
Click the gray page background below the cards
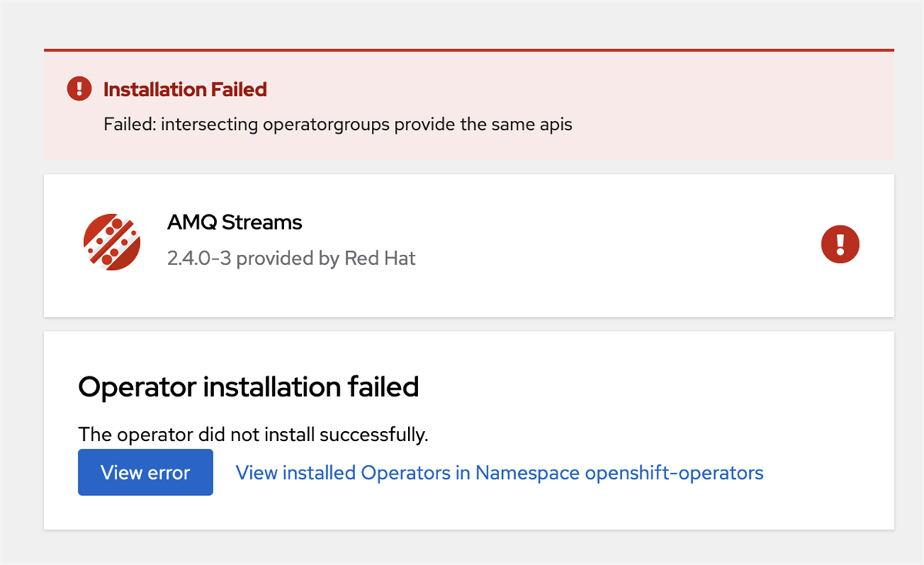pyautogui.click(x=462, y=548)
